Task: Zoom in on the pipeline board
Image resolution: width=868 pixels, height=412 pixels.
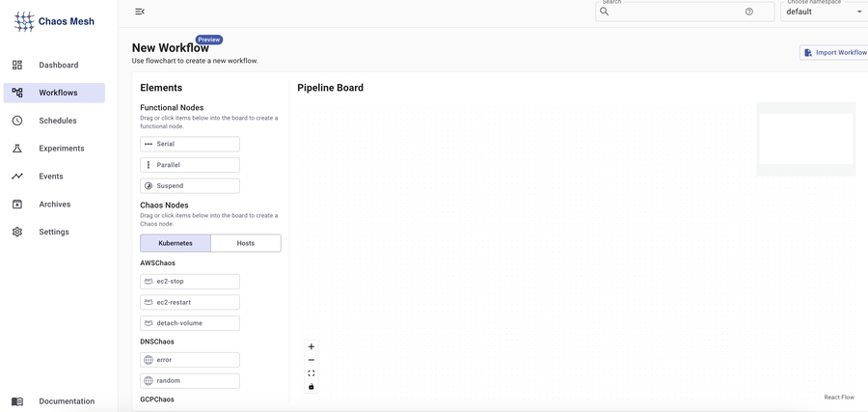Action: click(x=312, y=346)
